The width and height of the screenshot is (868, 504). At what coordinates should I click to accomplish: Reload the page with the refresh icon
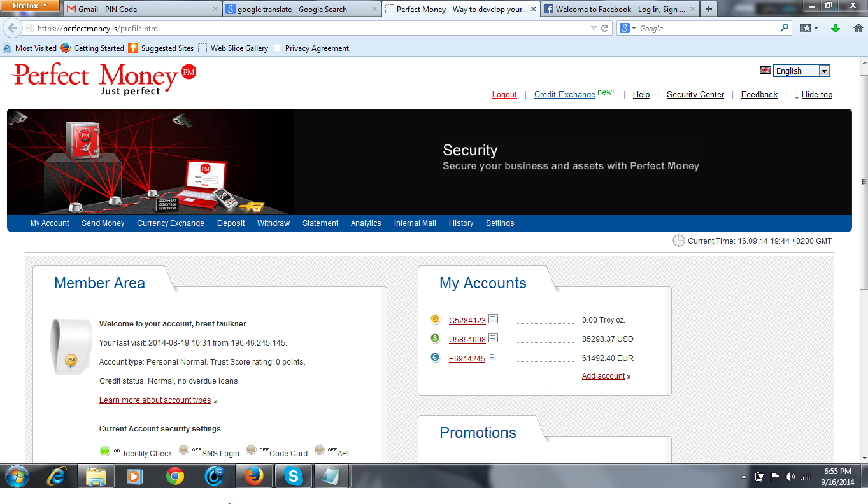click(605, 29)
